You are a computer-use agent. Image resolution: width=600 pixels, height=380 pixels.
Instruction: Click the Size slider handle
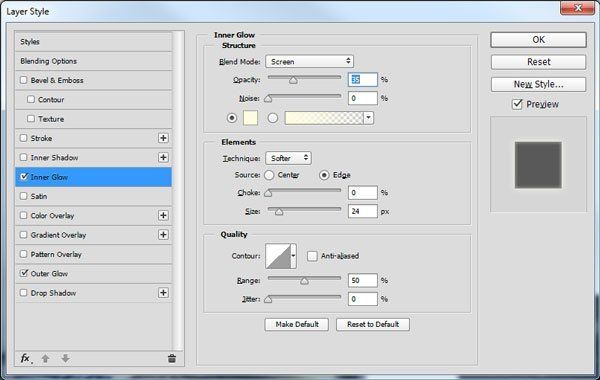click(x=279, y=212)
